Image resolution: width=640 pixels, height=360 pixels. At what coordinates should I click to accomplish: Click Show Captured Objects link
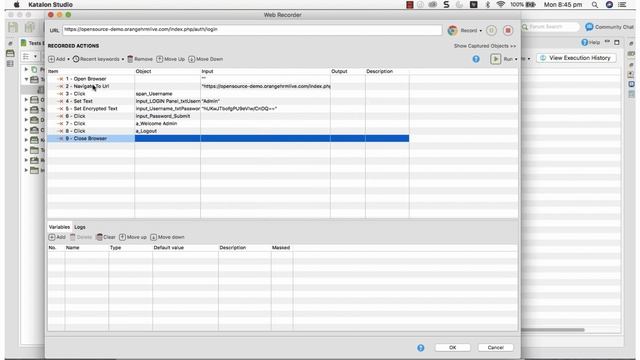[x=485, y=46]
